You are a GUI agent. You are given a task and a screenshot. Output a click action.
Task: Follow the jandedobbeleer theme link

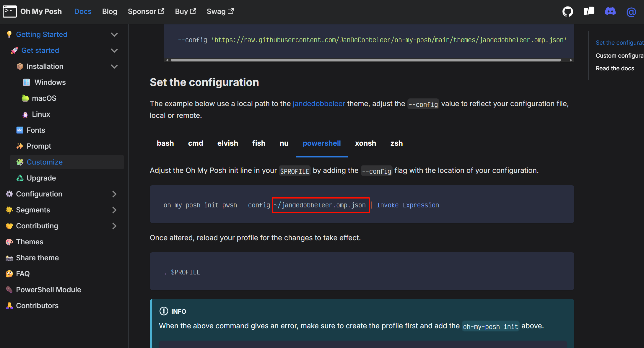coord(319,104)
